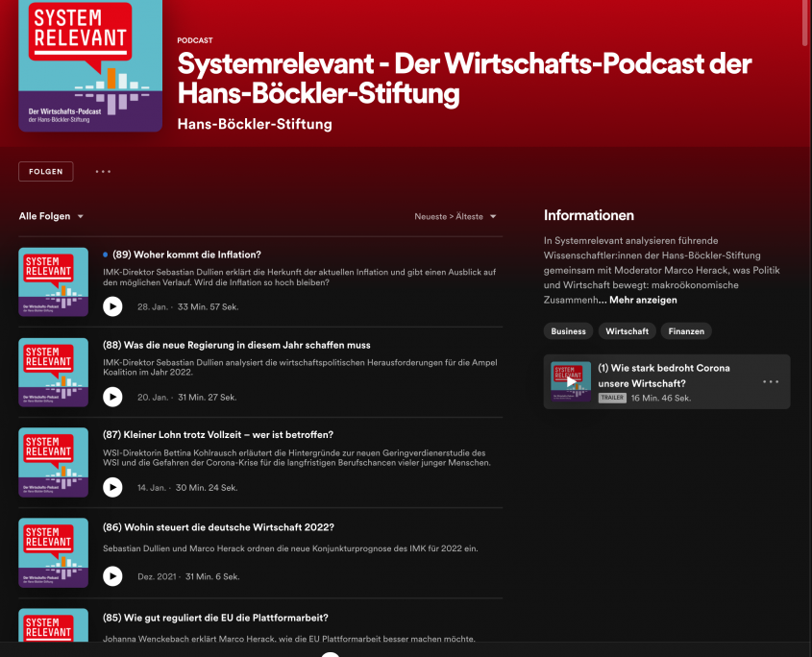This screenshot has width=812, height=657.
Task: Open trailer title (1) Wie stark bedroht Corona unsere Wirtschaft?
Action: pyautogui.click(x=664, y=376)
